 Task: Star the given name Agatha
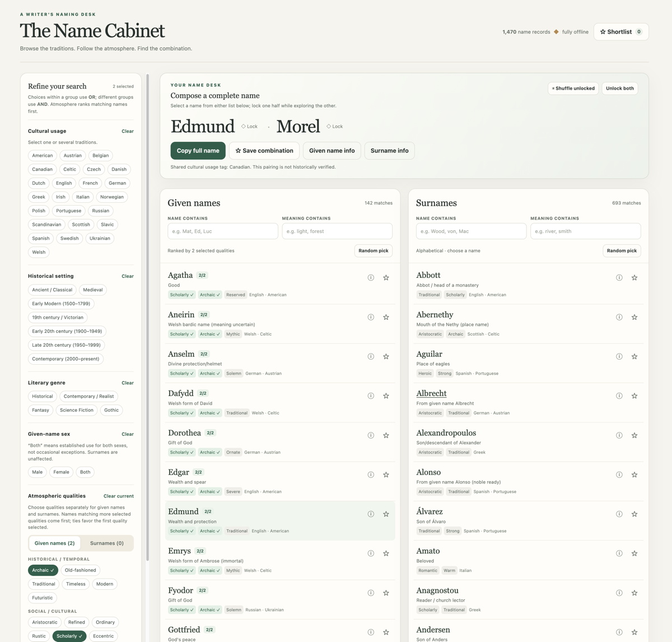(x=386, y=278)
